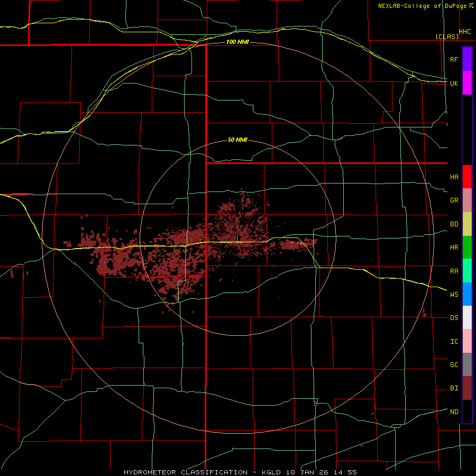Viewport: 476px width, 476px height.
Task: Click the Hydrometeor Classification KGLD title caption
Action: click(240, 472)
